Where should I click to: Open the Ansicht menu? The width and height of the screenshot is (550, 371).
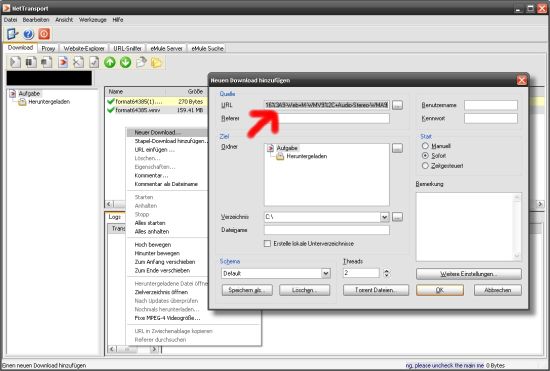pyautogui.click(x=64, y=20)
